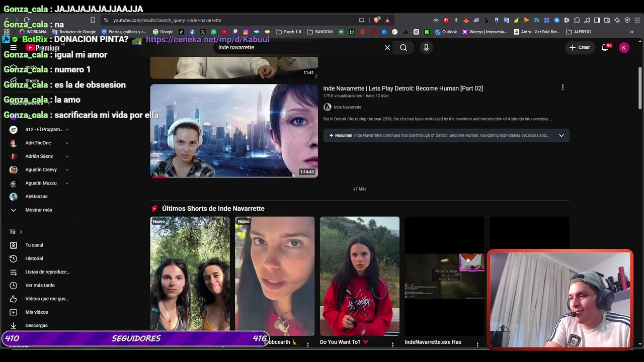Open the Agustín Creevy subscription
Screen dimensions: 644x362
pyautogui.click(x=39, y=170)
